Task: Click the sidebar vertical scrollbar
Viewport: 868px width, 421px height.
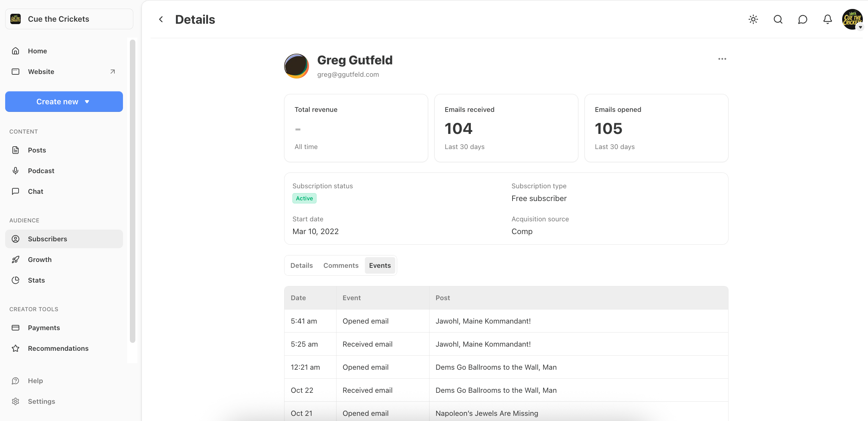Action: (133, 191)
